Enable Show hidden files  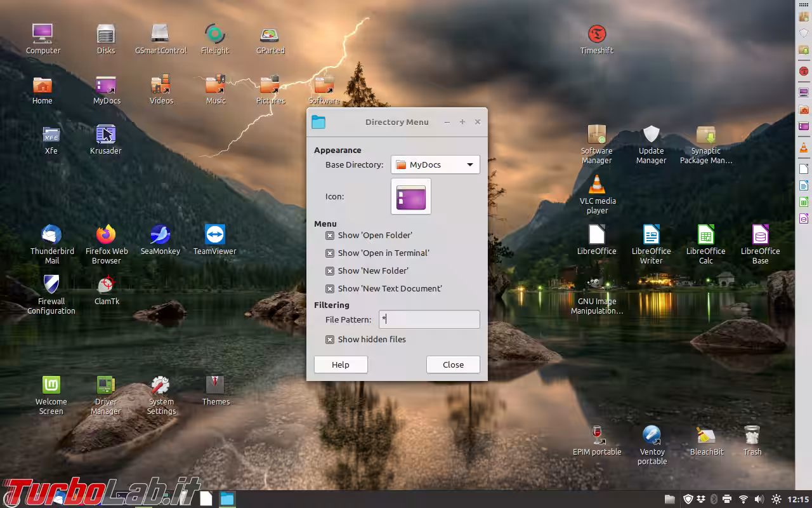pyautogui.click(x=330, y=339)
